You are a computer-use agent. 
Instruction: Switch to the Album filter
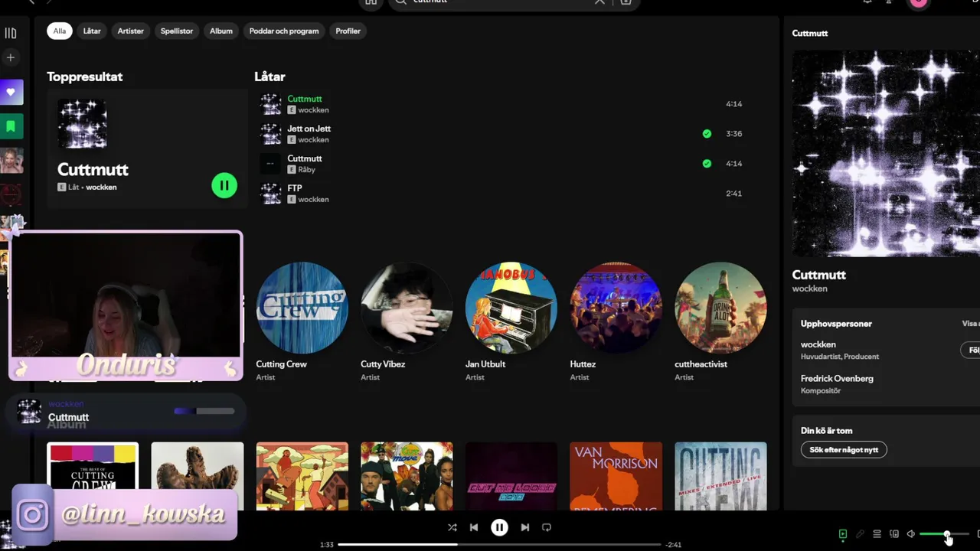(x=221, y=31)
